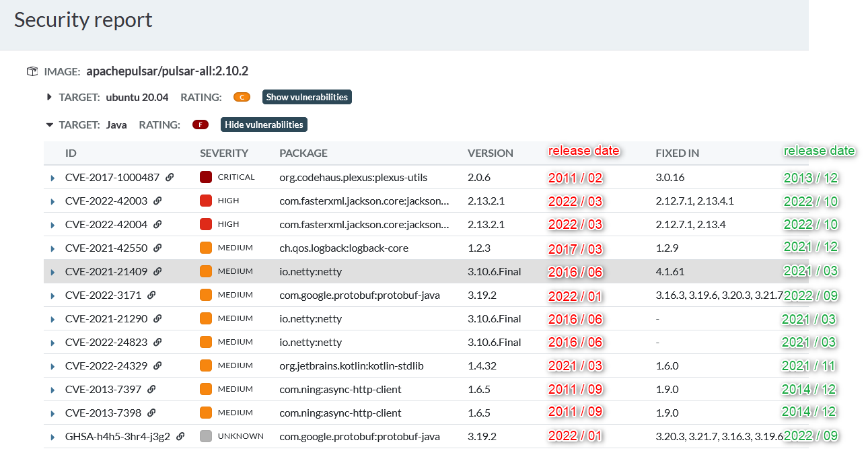Viewport: 868px width, 457px height.
Task: Expand row details for CVE-2022-42004
Action: coord(52,225)
